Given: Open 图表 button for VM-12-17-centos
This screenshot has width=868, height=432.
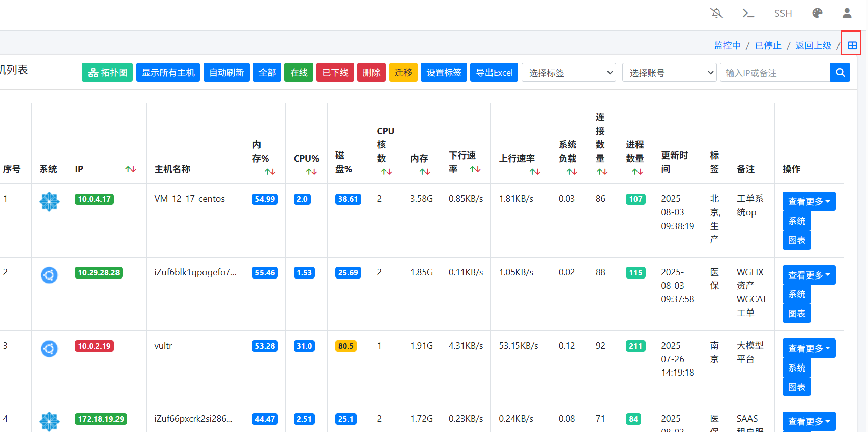Looking at the screenshot, I should (x=797, y=240).
